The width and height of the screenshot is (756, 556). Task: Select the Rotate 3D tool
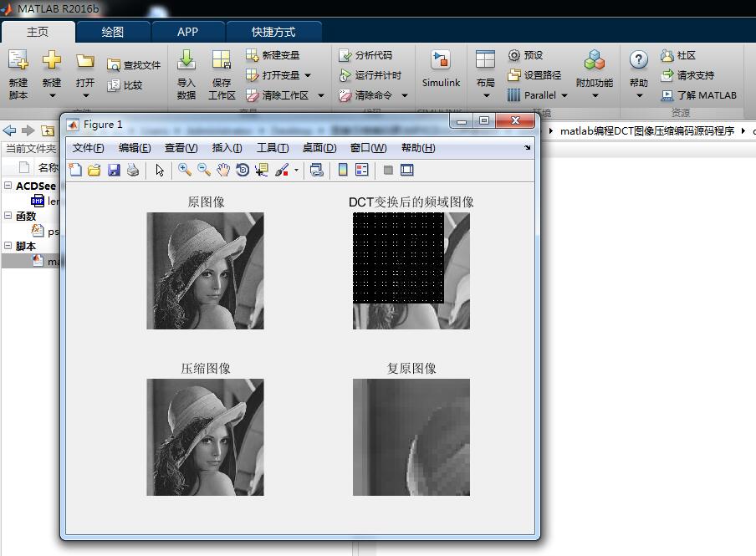pos(243,170)
